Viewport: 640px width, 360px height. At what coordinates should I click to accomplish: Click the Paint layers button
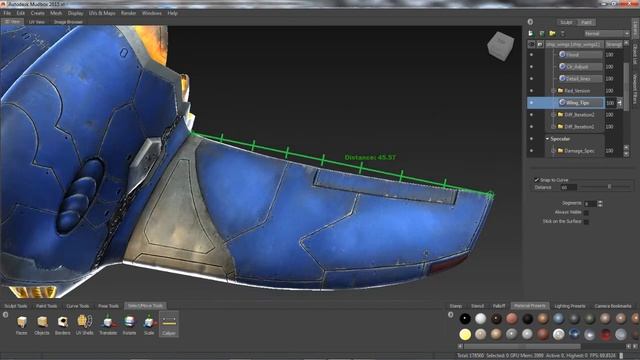coord(586,22)
